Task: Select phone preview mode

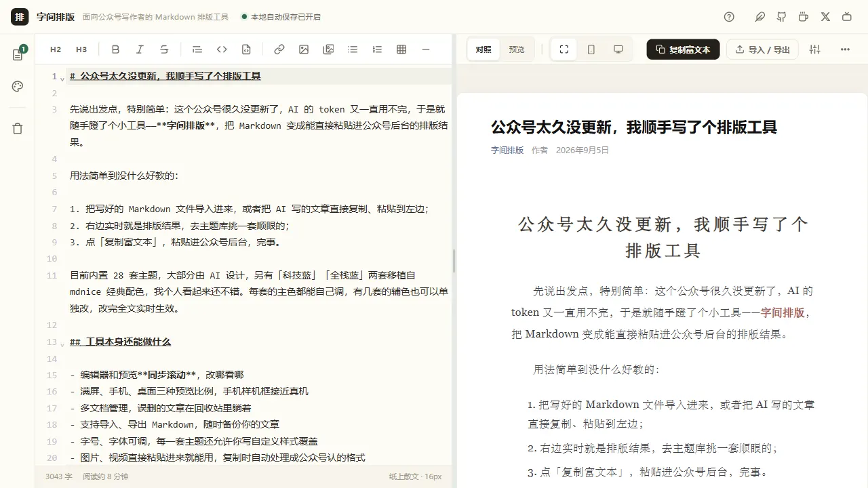Action: click(x=591, y=49)
